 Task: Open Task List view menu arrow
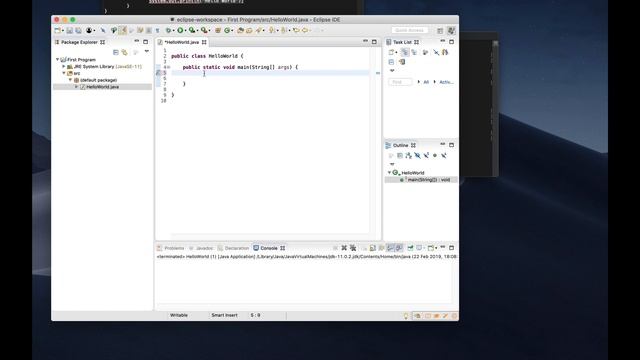(392, 71)
